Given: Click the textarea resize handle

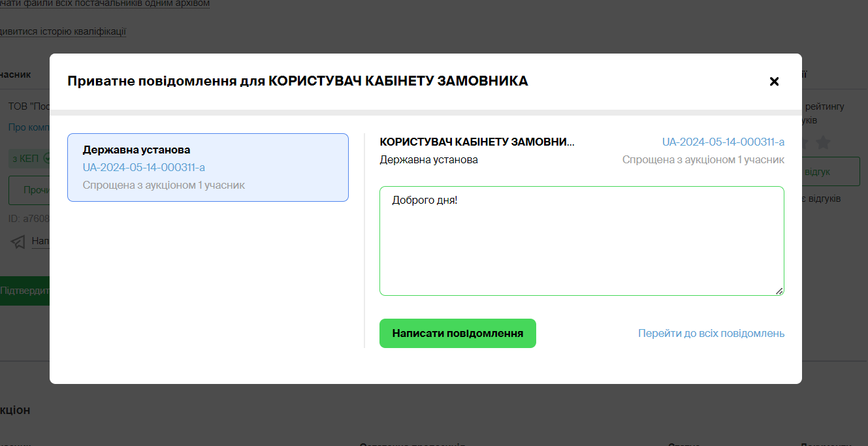Looking at the screenshot, I should point(779,291).
